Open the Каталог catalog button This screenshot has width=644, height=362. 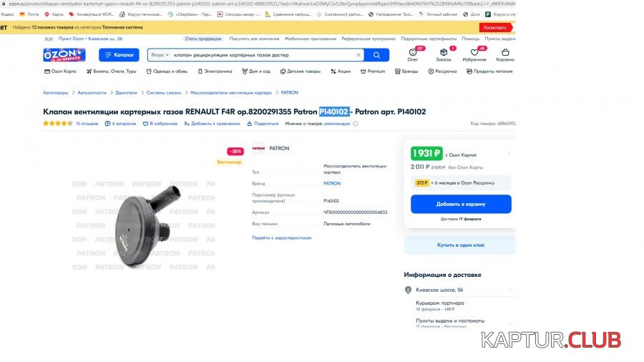(119, 54)
